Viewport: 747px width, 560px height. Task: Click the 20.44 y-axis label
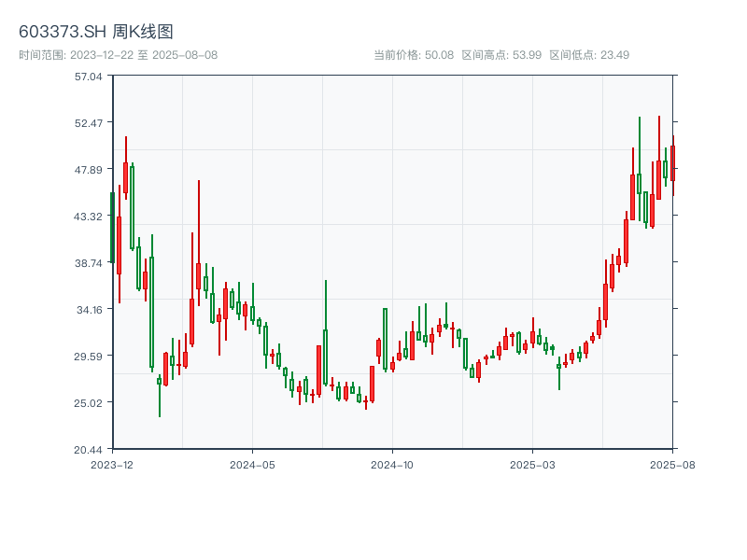pyautogui.click(x=88, y=450)
